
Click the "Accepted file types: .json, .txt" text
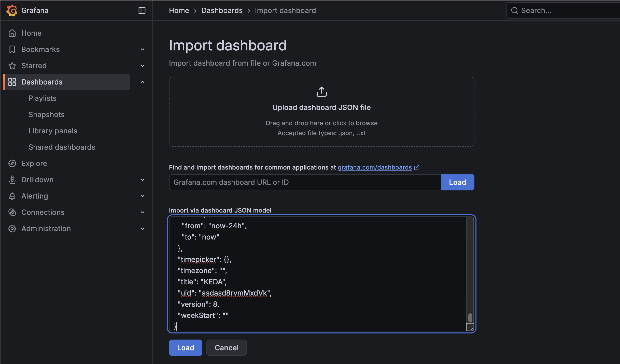[321, 133]
